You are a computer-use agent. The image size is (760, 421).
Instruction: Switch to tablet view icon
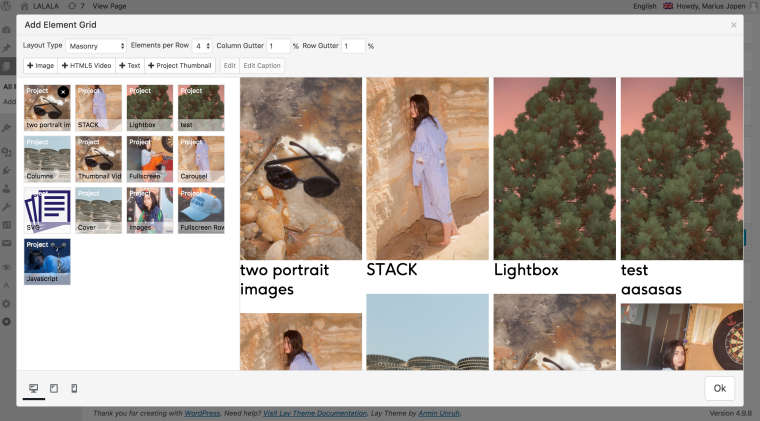pyautogui.click(x=54, y=388)
